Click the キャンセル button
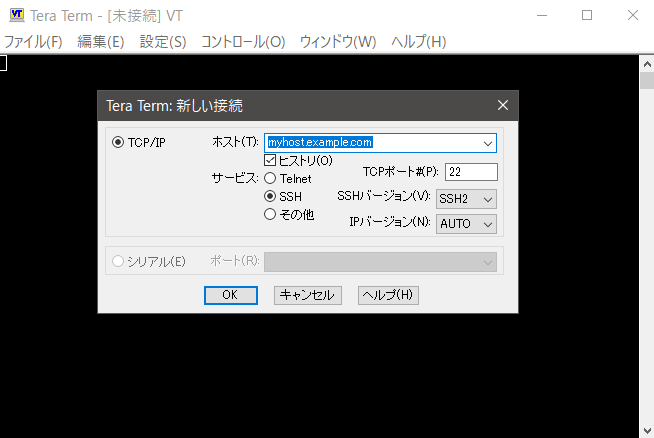The height and width of the screenshot is (438, 654). click(x=308, y=295)
